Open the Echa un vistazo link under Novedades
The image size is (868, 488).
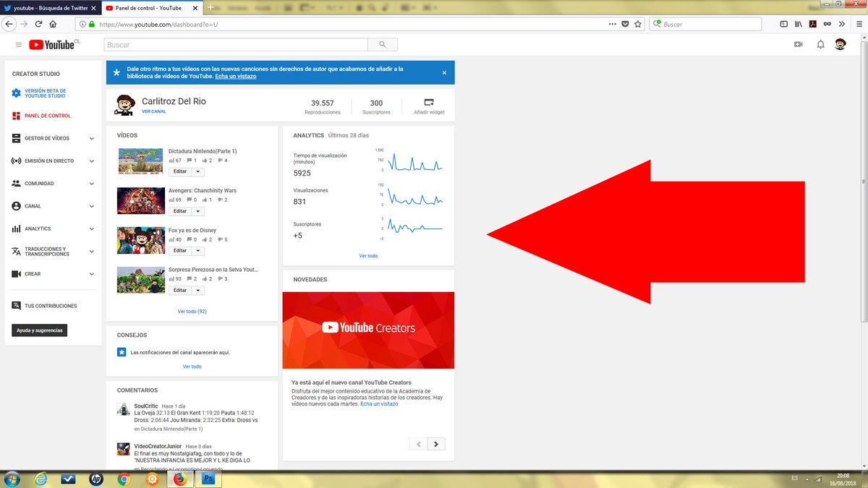[379, 404]
